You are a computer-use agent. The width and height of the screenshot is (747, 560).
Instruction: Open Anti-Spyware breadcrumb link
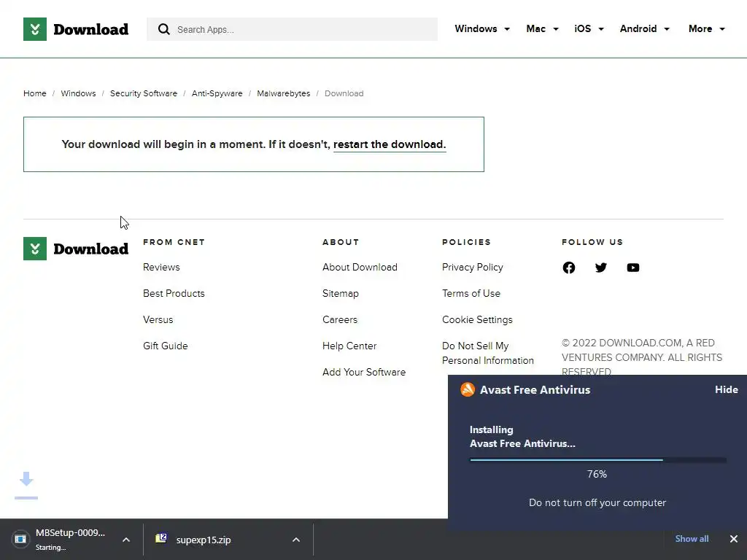217,93
